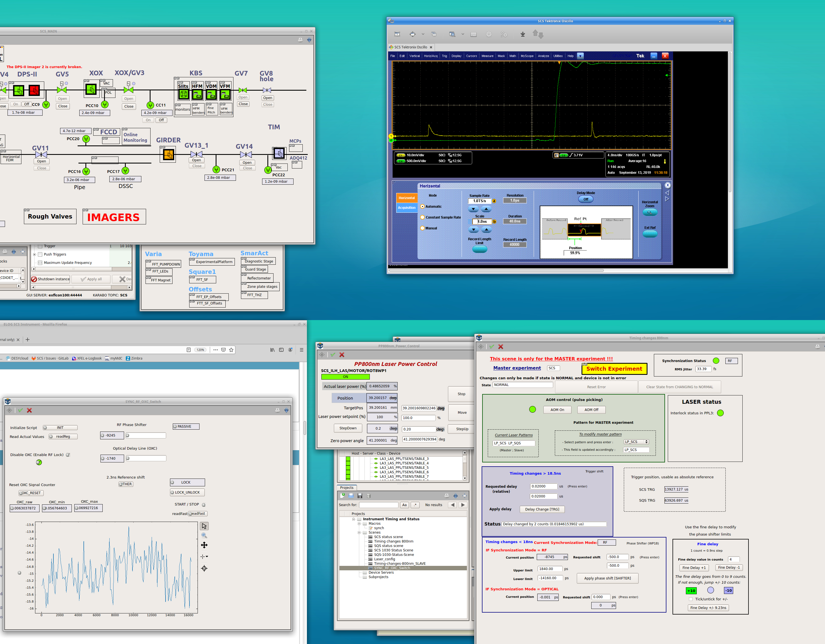Switch to the Acquisition tab
825x644 pixels.
click(407, 208)
